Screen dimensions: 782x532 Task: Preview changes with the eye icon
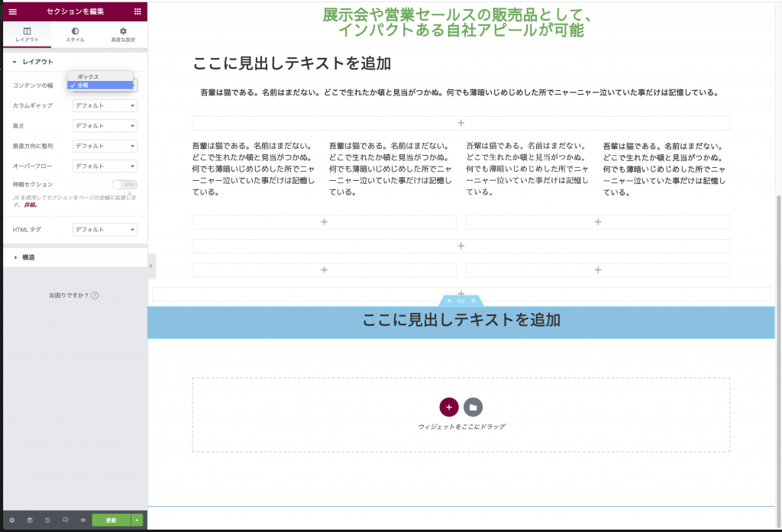click(x=83, y=520)
